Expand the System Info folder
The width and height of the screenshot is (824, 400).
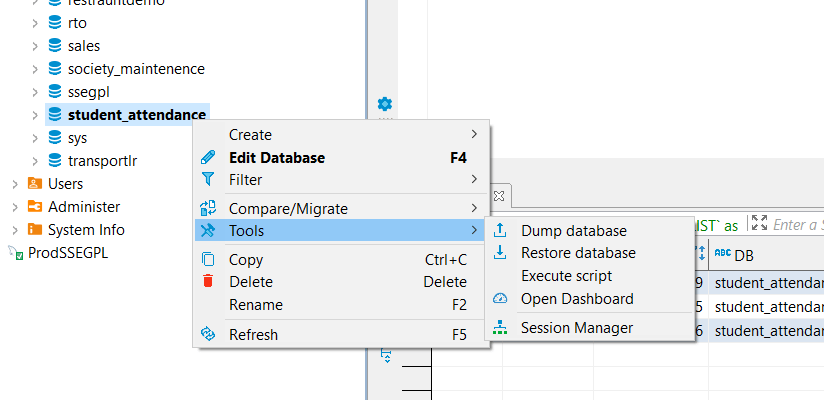point(15,230)
